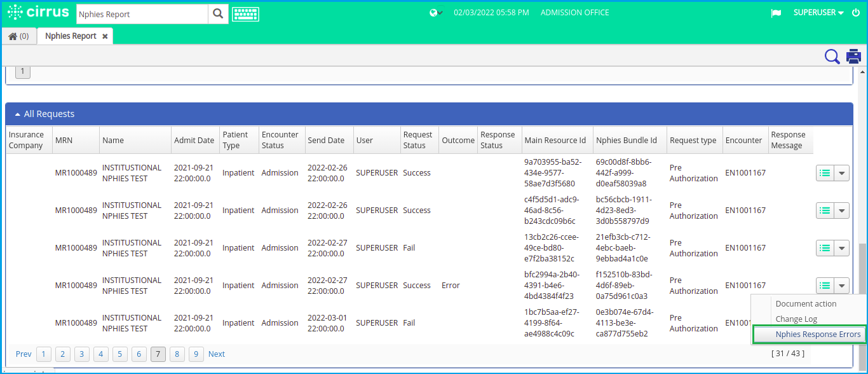
Task: Click the Outcome column header
Action: pyautogui.click(x=458, y=140)
